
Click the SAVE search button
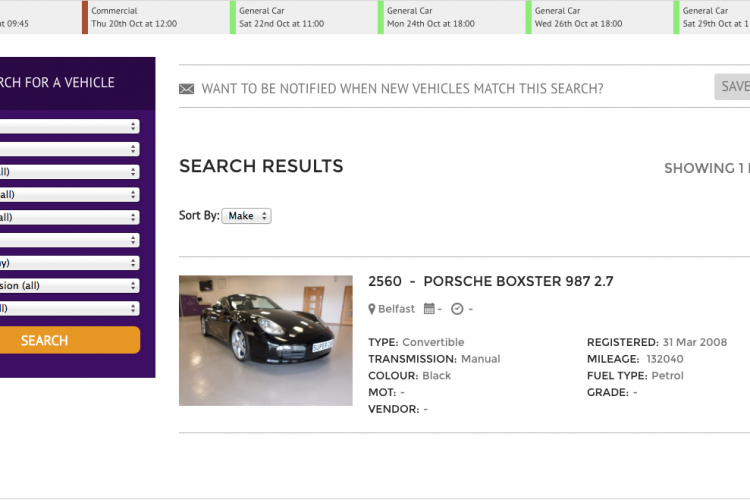tap(732, 87)
